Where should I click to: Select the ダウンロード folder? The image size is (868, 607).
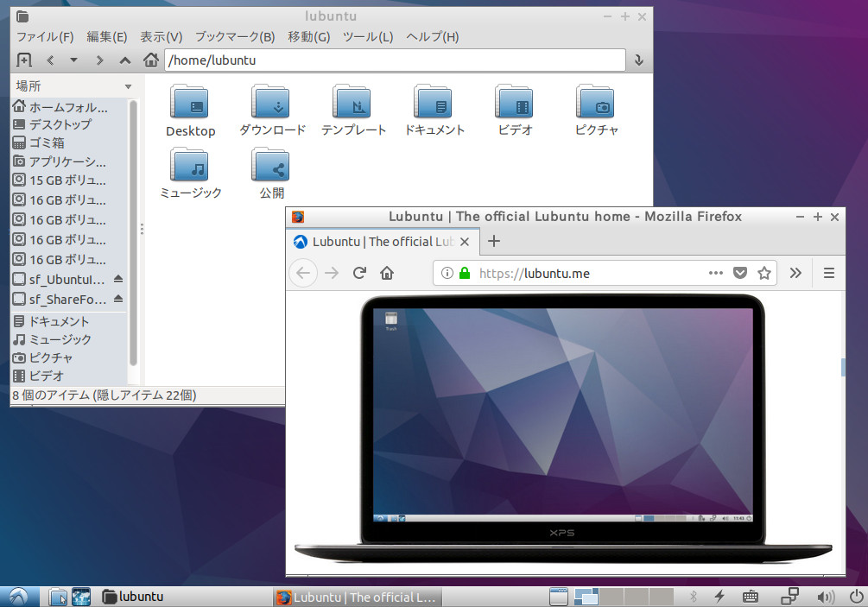click(272, 111)
